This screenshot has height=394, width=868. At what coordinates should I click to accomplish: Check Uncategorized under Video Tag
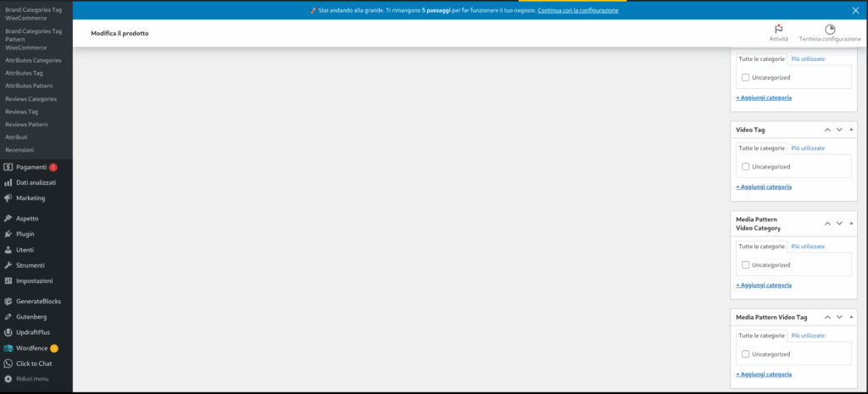click(745, 167)
